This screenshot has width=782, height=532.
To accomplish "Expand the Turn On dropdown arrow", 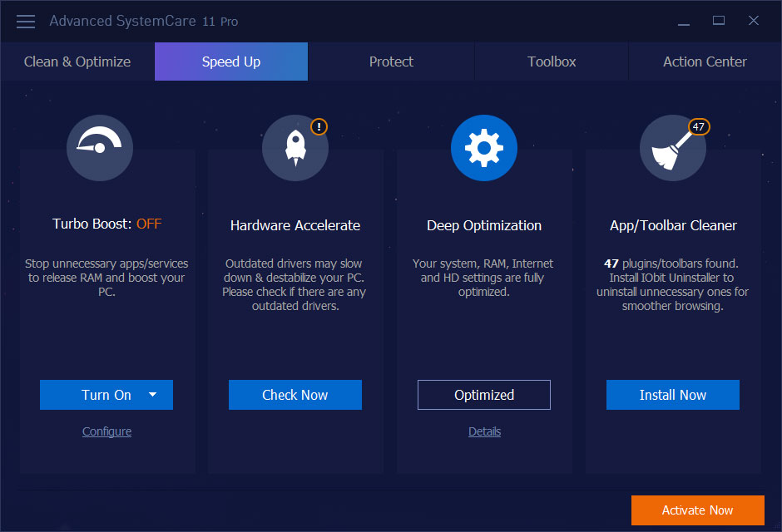I will [152, 395].
